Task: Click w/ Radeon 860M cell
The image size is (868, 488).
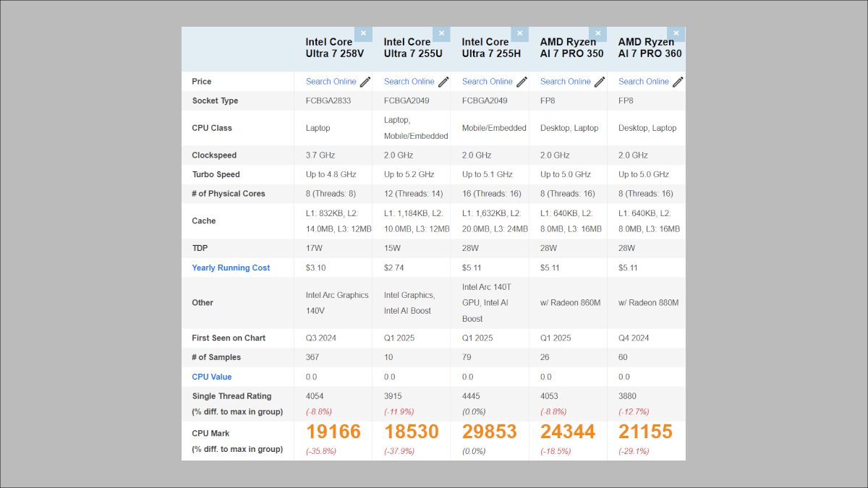Action: click(571, 303)
